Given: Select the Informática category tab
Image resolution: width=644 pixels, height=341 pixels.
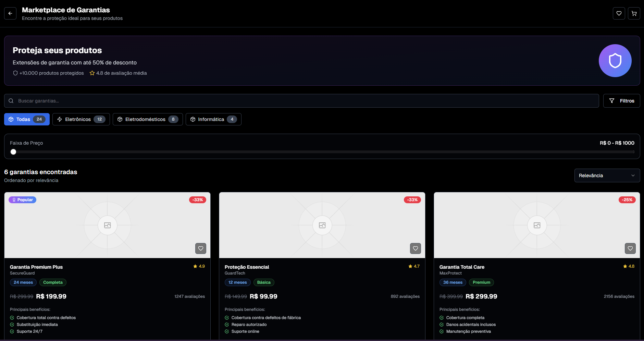Looking at the screenshot, I should [x=213, y=119].
